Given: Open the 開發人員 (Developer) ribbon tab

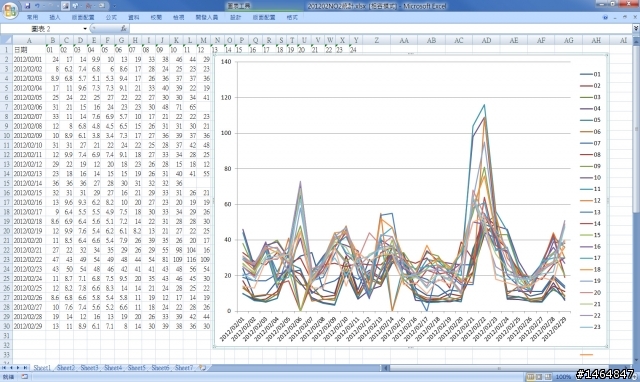Looking at the screenshot, I should tap(207, 18).
